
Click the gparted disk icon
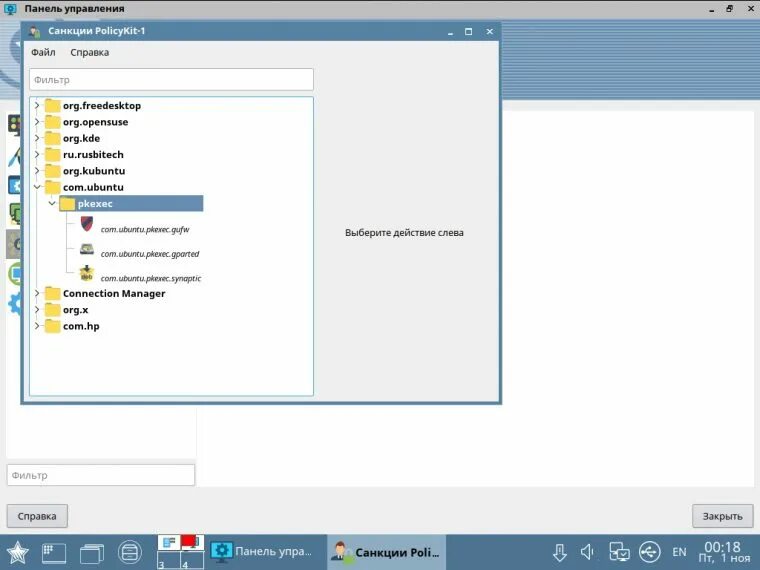[x=87, y=249]
